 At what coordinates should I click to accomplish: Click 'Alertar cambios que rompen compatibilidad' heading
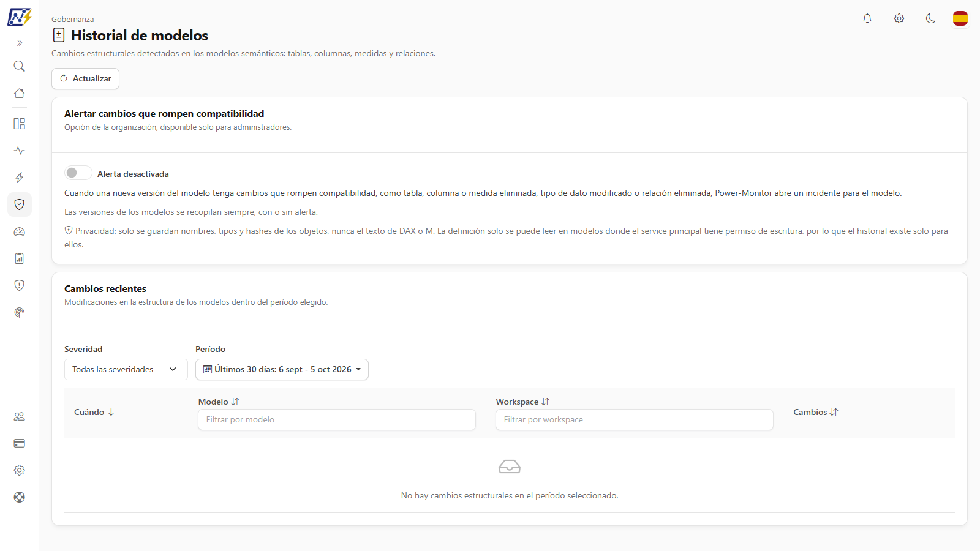pos(164,113)
